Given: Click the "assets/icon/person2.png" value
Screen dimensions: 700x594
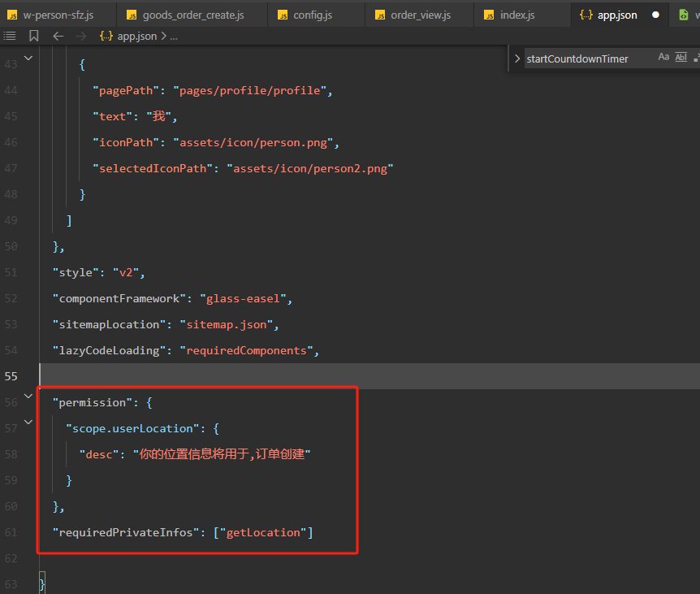Looking at the screenshot, I should (310, 168).
